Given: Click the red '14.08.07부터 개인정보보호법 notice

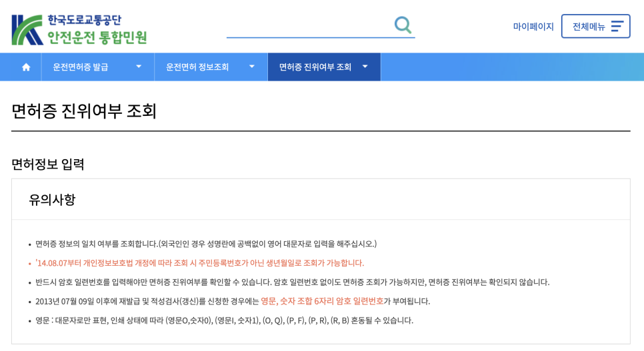Looking at the screenshot, I should pos(199,262).
